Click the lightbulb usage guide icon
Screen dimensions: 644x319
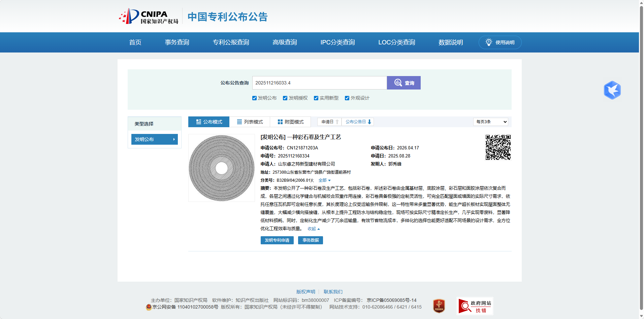click(489, 42)
